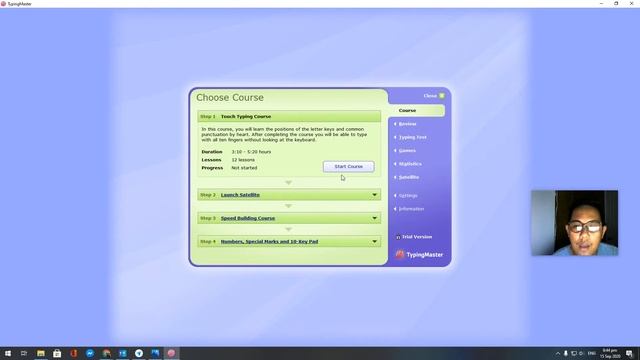640x360 pixels.
Task: Click the Start Course button
Action: click(348, 167)
